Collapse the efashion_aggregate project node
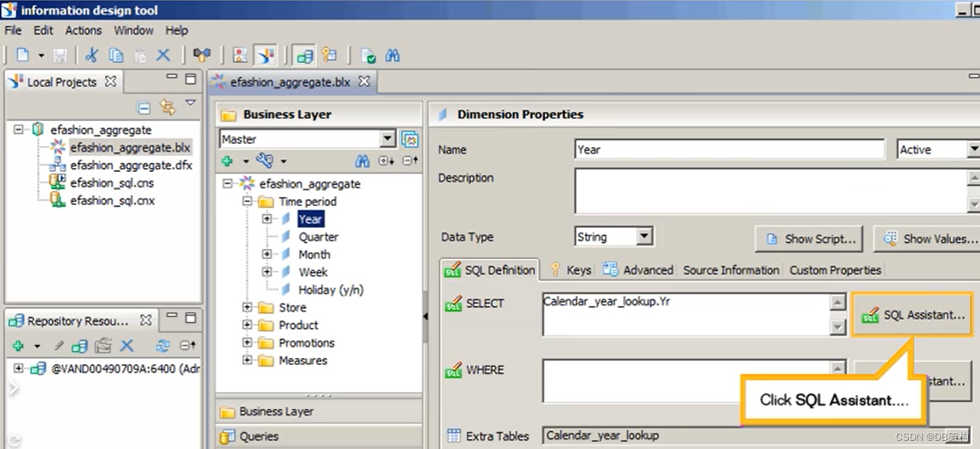This screenshot has height=449, width=980. click(19, 129)
